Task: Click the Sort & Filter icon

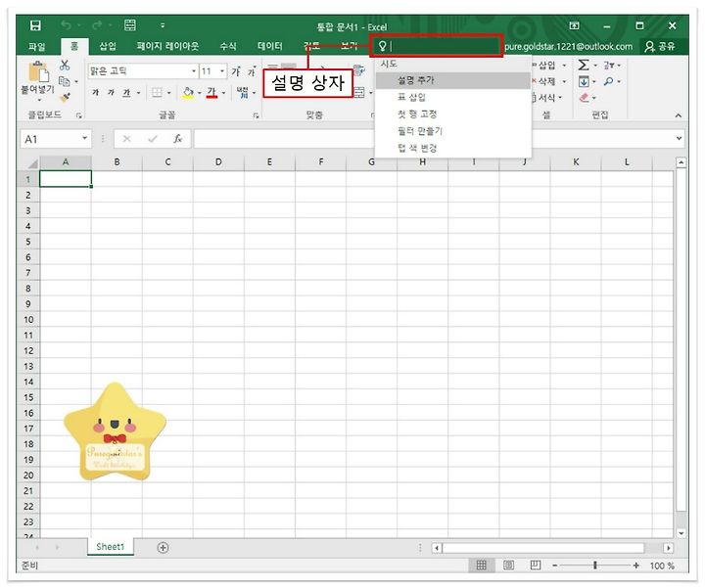Action: (608, 66)
